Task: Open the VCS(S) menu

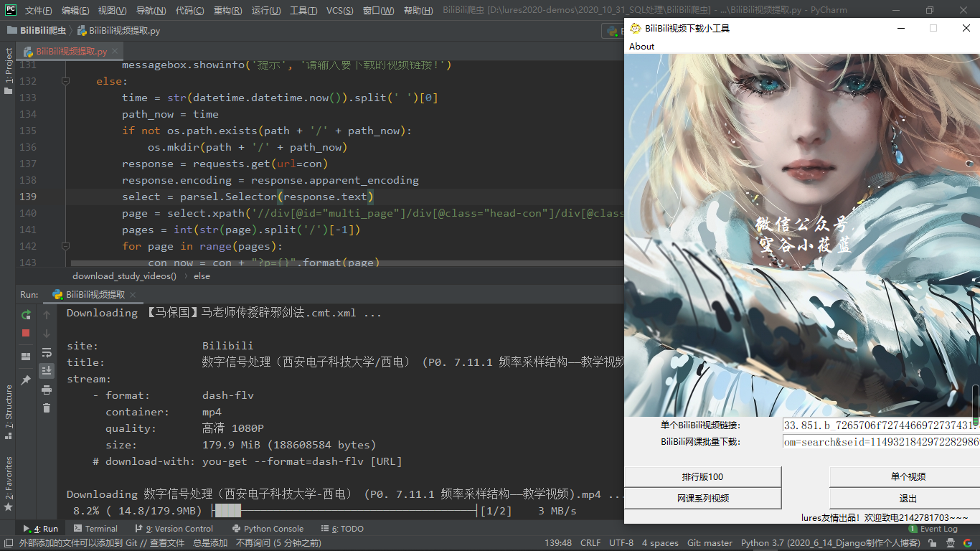Action: (x=340, y=10)
